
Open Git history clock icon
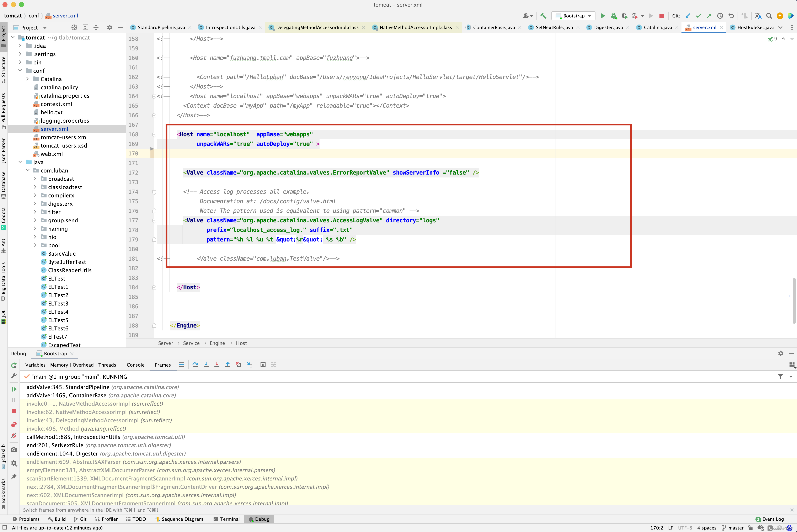click(720, 16)
